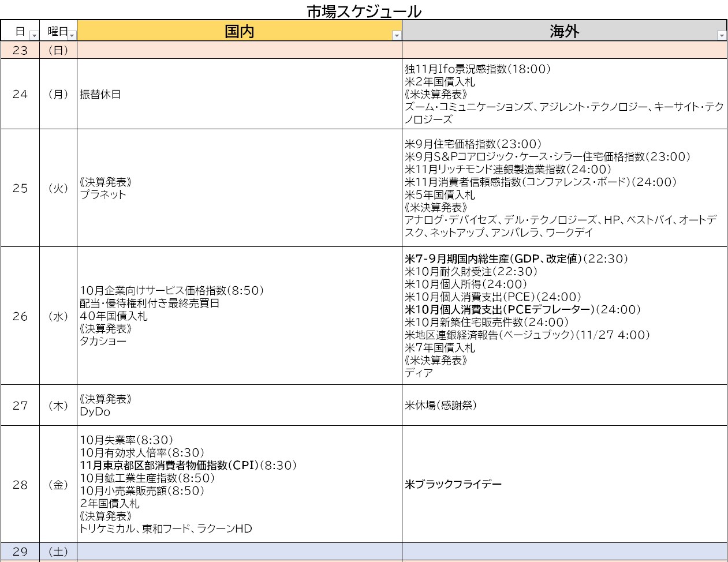Open the 曜日 column filter dropdown
728x562 pixels.
click(72, 36)
